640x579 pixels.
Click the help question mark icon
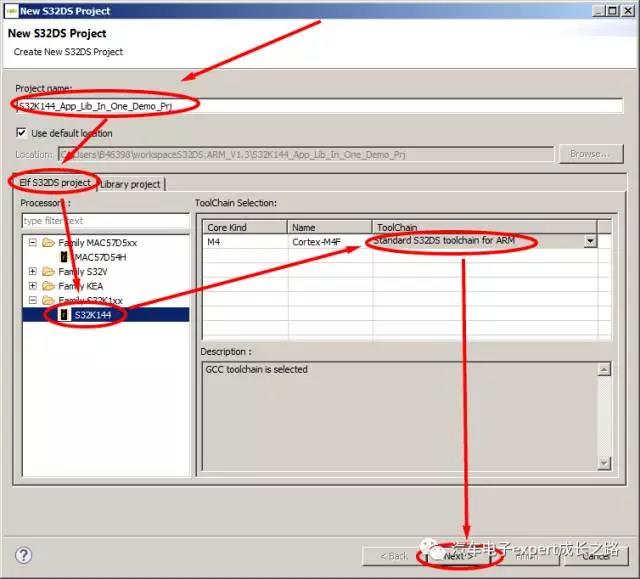click(x=24, y=555)
